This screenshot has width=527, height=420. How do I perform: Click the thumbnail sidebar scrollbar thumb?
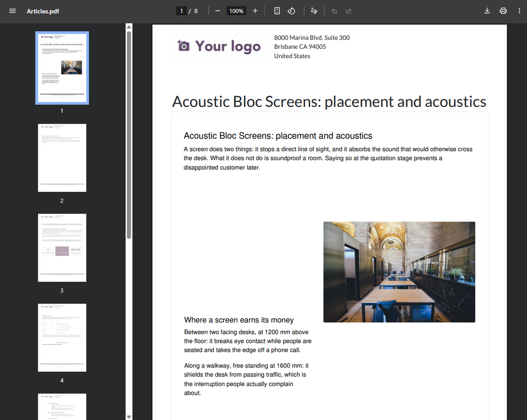[x=129, y=135]
